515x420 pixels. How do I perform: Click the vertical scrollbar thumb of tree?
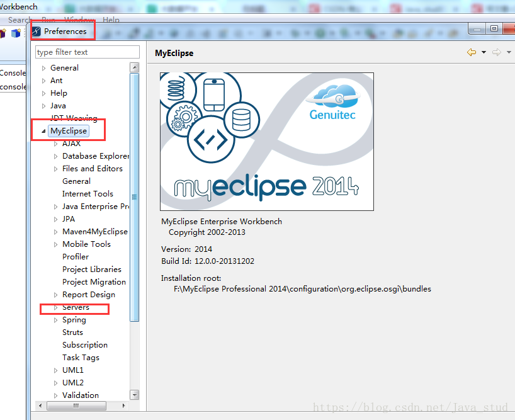(134, 197)
